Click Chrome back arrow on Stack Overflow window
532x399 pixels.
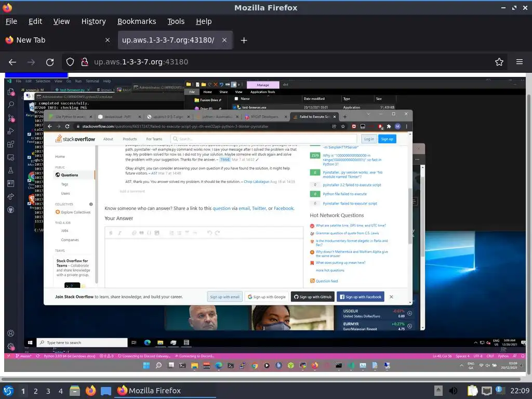(50, 126)
